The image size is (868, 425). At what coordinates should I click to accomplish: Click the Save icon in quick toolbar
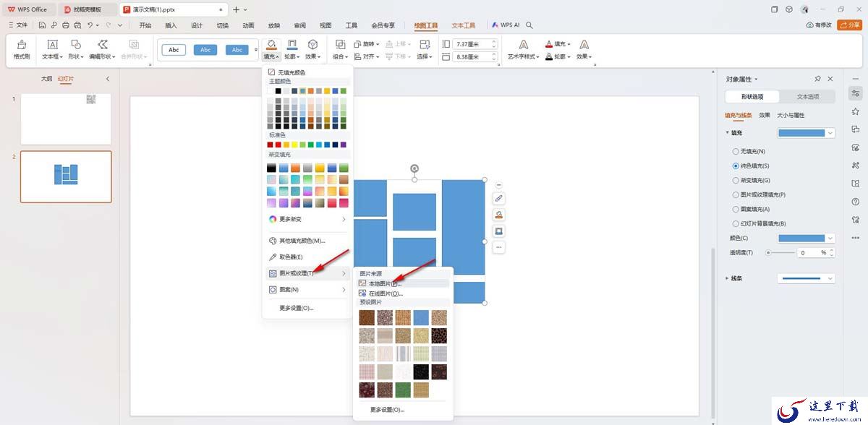click(43, 25)
